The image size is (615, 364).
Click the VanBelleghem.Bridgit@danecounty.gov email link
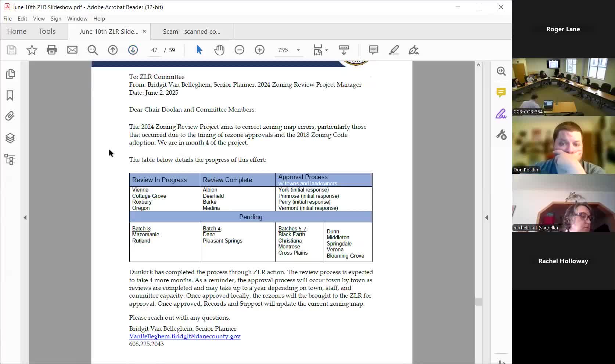coord(184,336)
